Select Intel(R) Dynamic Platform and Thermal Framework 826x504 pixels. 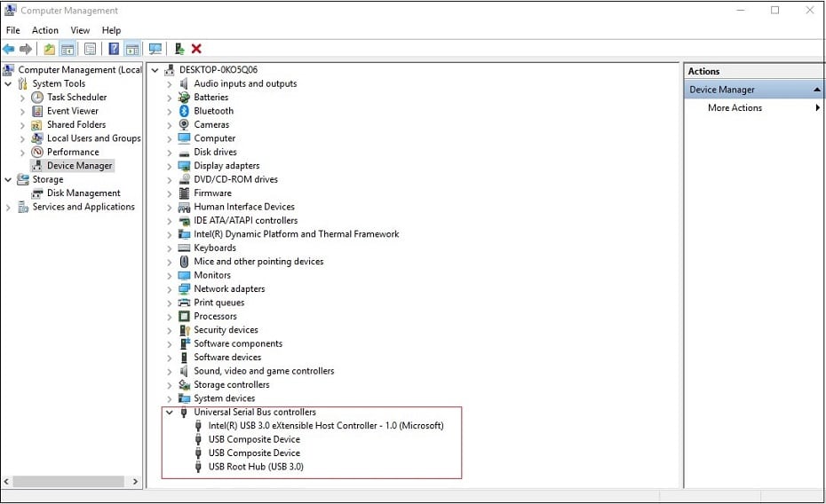coord(296,234)
